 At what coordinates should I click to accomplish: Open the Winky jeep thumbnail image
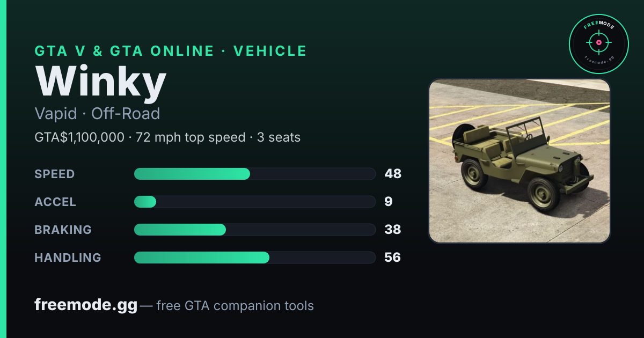tap(519, 161)
